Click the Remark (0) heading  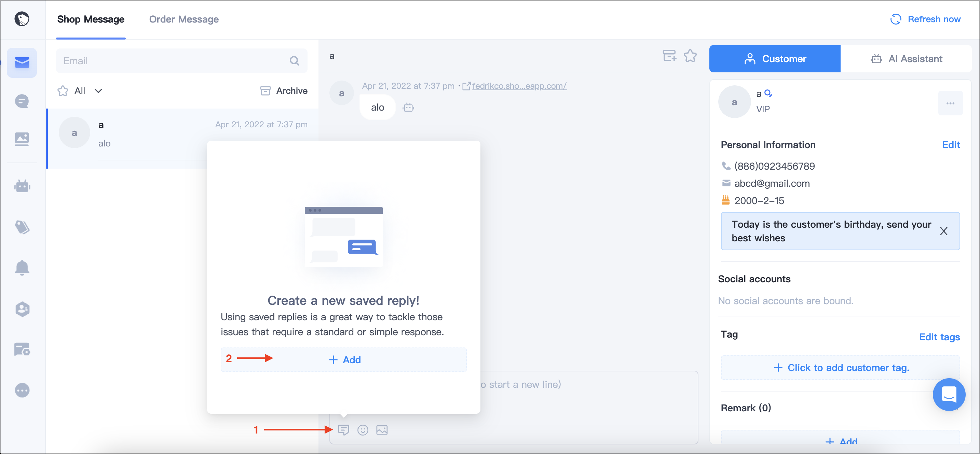pyautogui.click(x=746, y=408)
